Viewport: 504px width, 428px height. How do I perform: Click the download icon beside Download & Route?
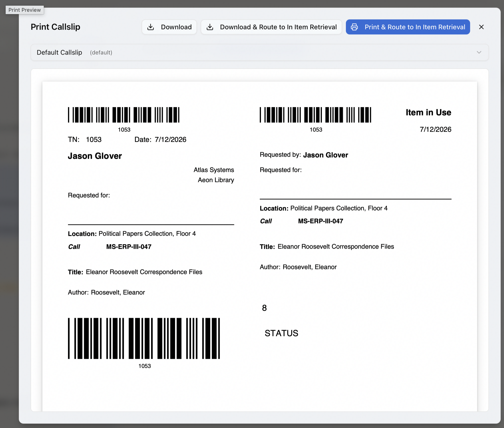[x=210, y=27]
